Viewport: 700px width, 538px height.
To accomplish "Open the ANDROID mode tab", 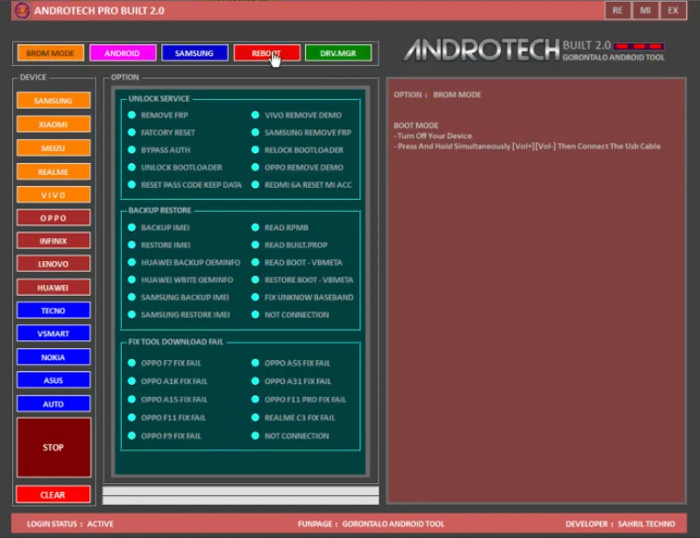I will [122, 53].
